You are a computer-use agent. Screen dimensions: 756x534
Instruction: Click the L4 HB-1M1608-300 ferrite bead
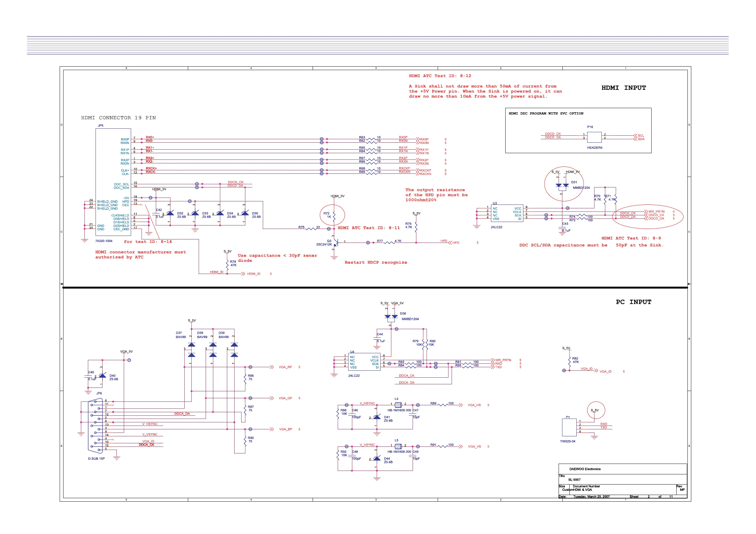click(x=398, y=405)
